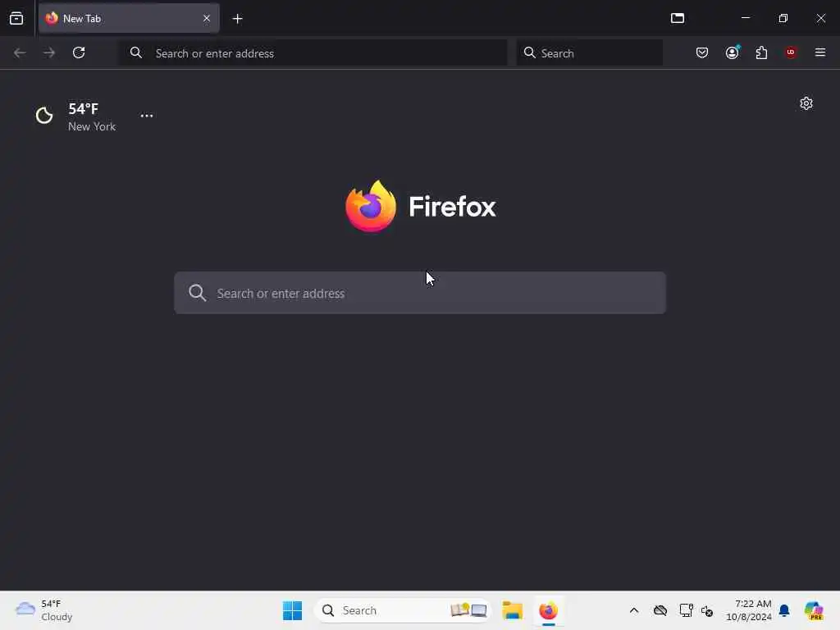
Task: Open the Firefox application menu
Action: pos(820,52)
